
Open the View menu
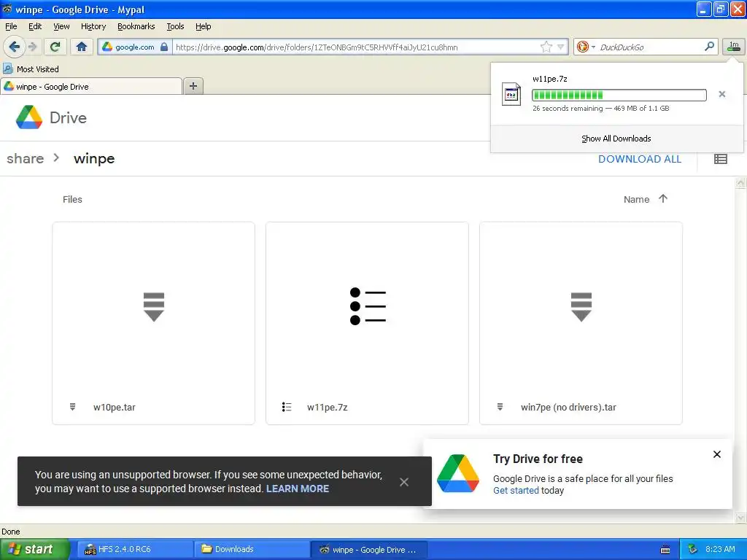pyautogui.click(x=61, y=26)
